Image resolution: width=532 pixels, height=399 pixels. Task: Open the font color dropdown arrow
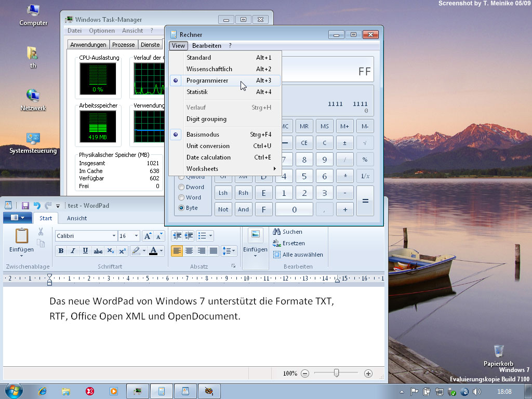tap(161, 251)
